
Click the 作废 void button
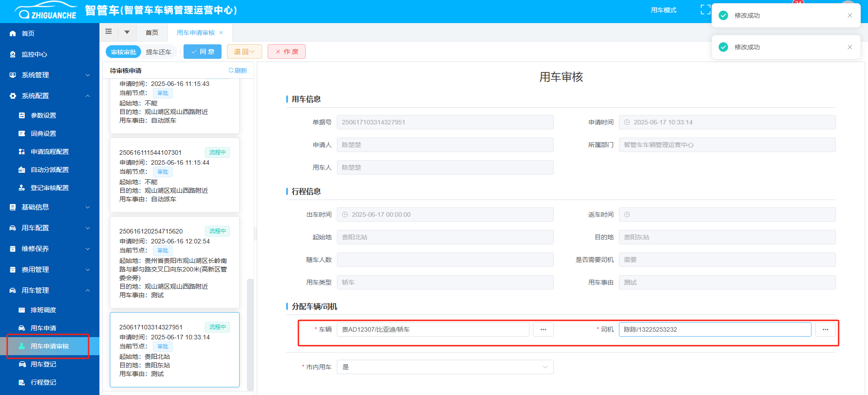tap(287, 52)
